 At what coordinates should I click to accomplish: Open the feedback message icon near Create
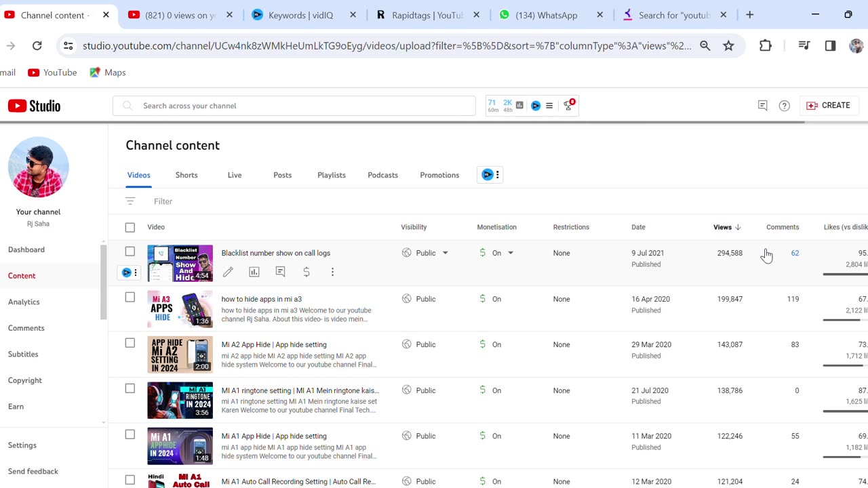pos(762,106)
